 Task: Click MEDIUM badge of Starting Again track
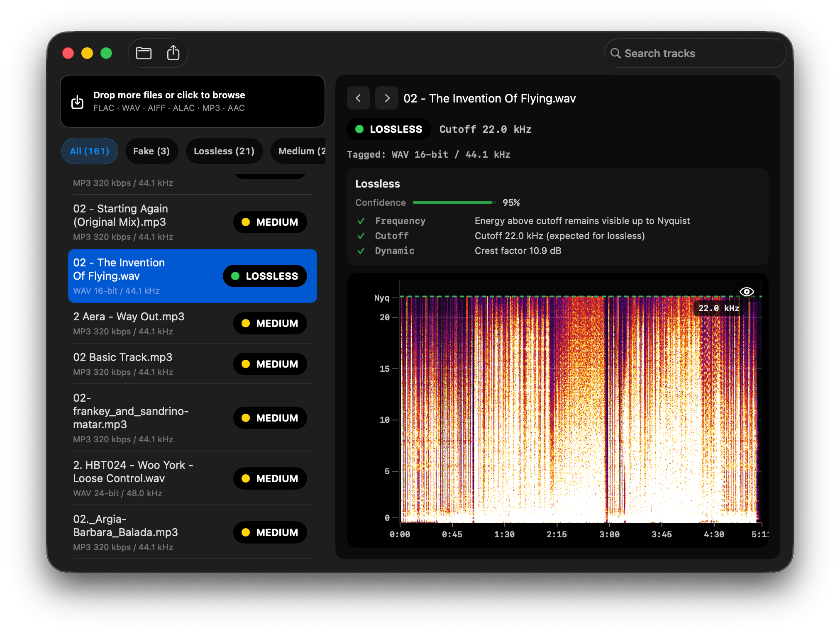(x=270, y=222)
